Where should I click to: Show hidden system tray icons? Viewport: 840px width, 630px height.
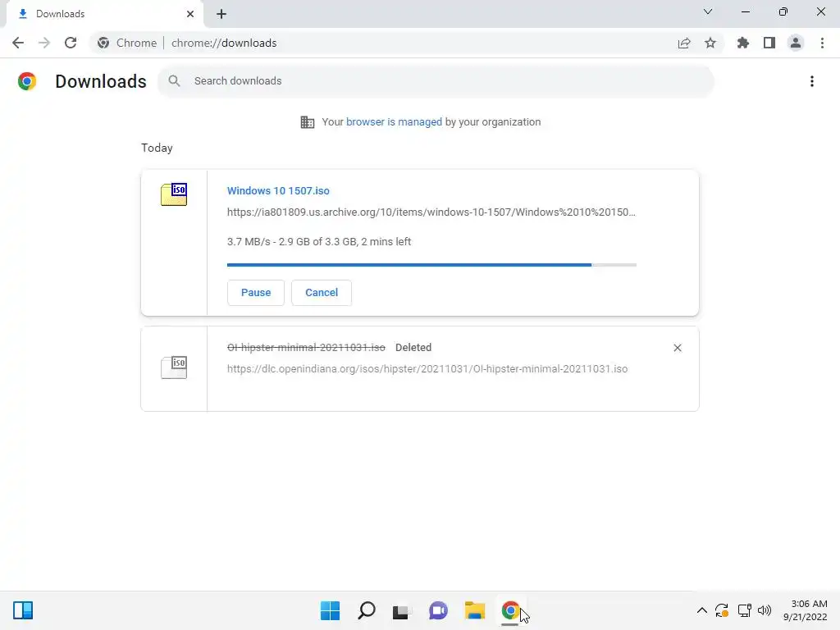pos(702,610)
